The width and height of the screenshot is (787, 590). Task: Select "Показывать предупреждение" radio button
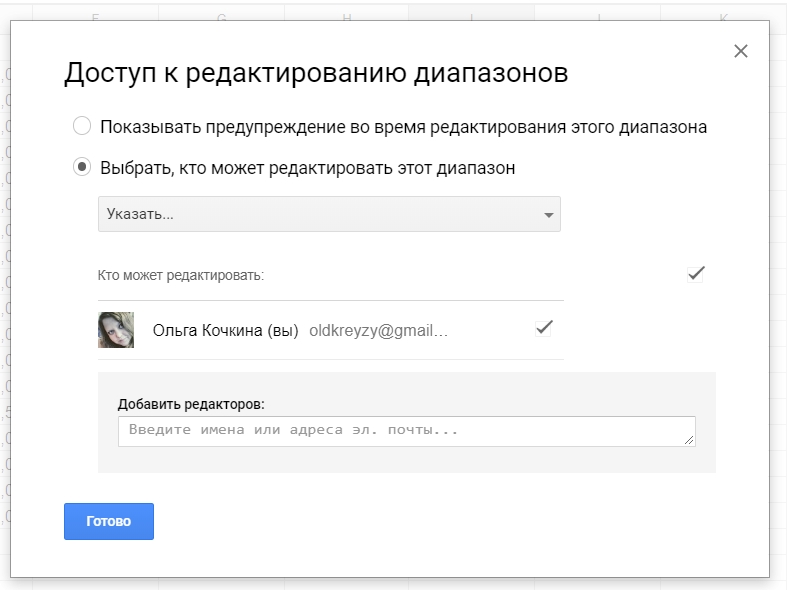coord(82,127)
